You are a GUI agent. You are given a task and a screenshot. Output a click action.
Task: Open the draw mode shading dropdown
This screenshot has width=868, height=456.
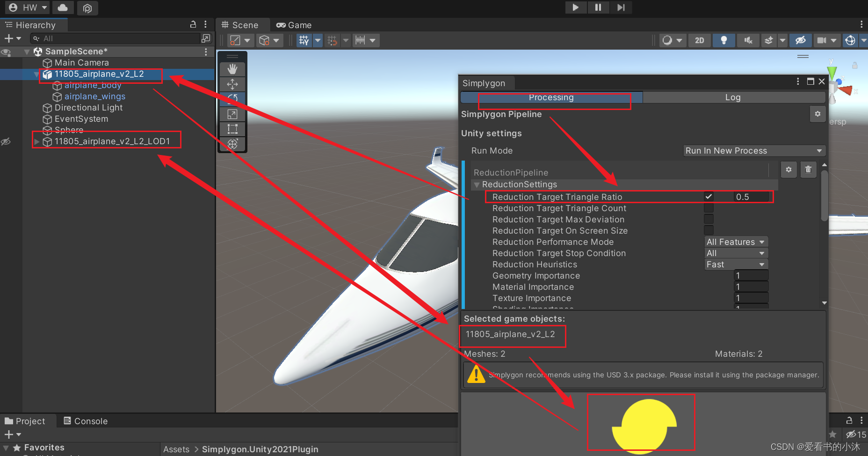pos(673,41)
